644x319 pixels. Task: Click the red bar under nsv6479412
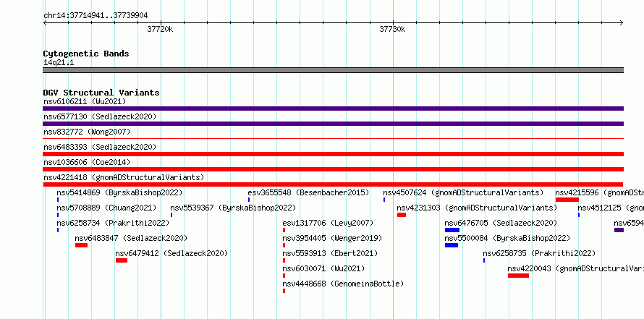pyautogui.click(x=122, y=260)
